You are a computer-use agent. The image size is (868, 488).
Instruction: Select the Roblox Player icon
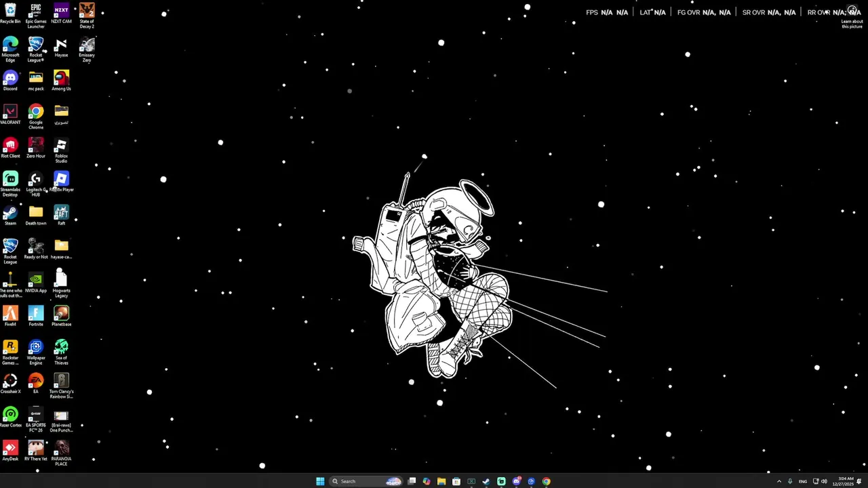click(61, 182)
